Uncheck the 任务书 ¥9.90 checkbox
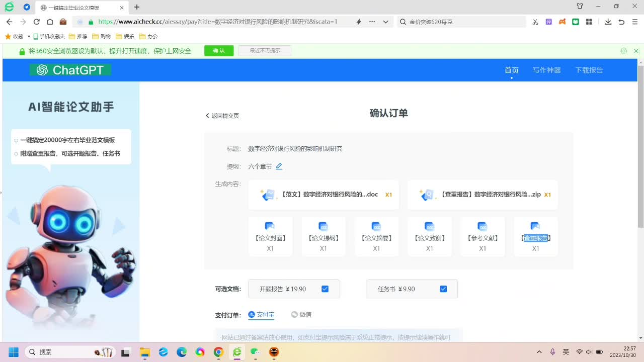The width and height of the screenshot is (644, 362). 443,289
